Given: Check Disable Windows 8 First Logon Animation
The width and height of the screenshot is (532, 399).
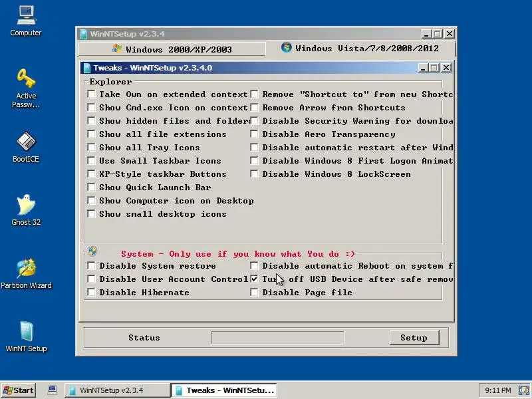Looking at the screenshot, I should point(254,160).
